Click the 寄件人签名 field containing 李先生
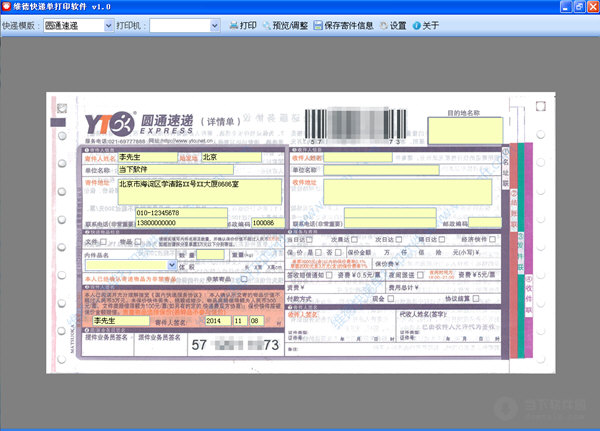This screenshot has width=600, height=431. click(x=121, y=321)
